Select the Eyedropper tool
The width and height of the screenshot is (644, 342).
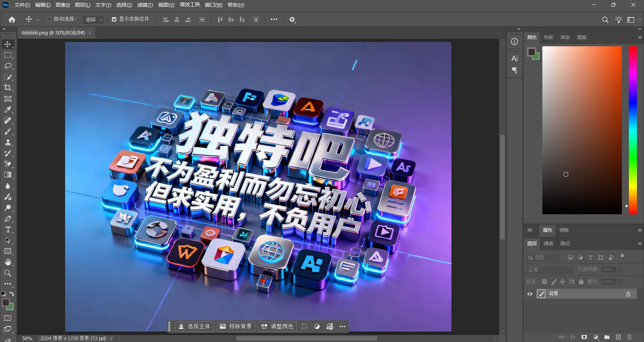tap(8, 110)
